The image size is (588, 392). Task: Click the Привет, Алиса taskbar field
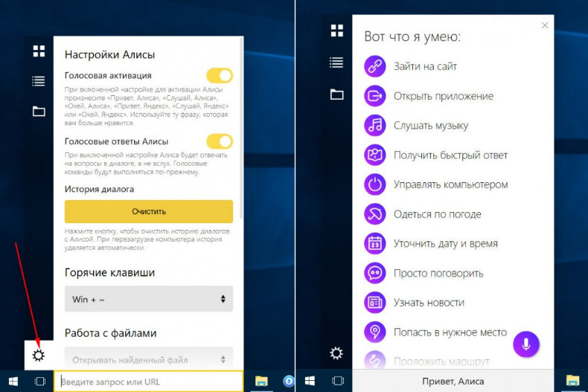pyautogui.click(x=453, y=381)
